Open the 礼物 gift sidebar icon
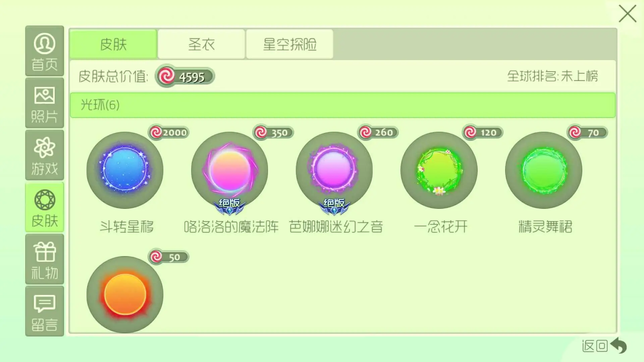 [x=45, y=259]
